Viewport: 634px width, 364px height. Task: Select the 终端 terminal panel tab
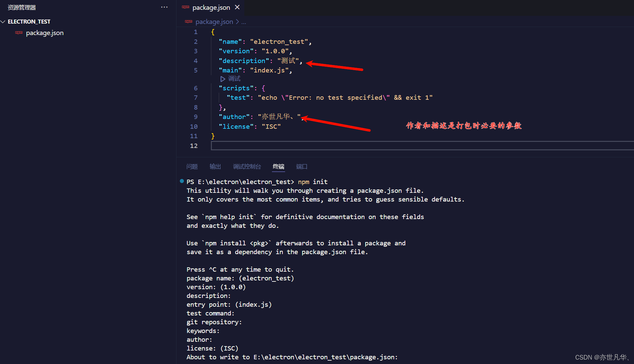(279, 166)
